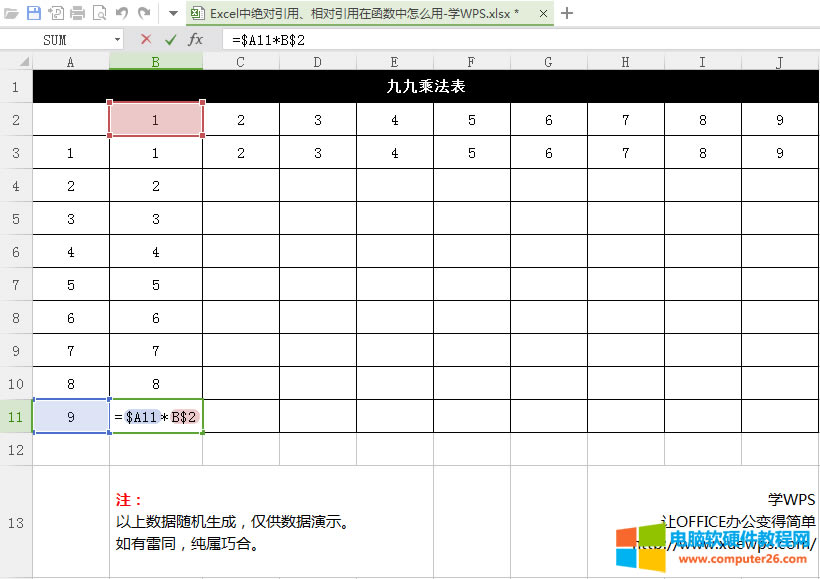The image size is (820, 579).
Task: Click the spreadsheet file icon on the tab
Action: [196, 14]
